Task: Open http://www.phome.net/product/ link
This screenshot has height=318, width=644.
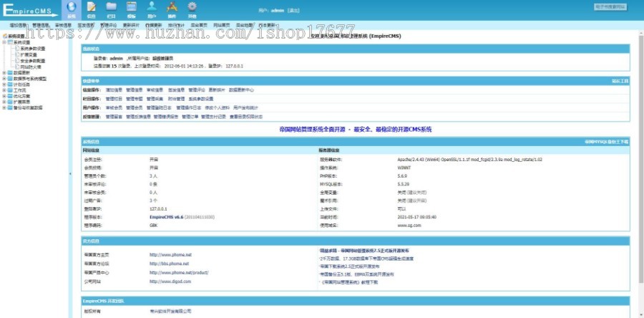Action: (x=179, y=272)
